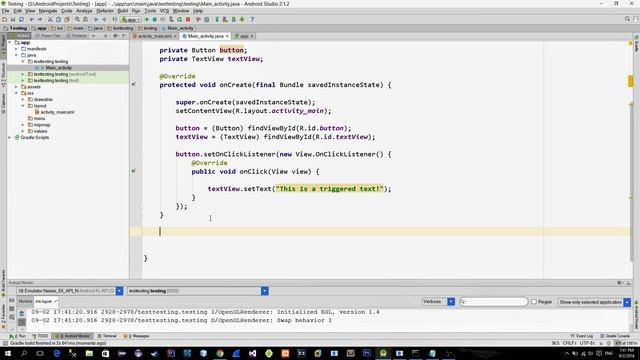The width and height of the screenshot is (640, 360).
Task: Click the Undo toolbar icon
Action: coord(31,20)
